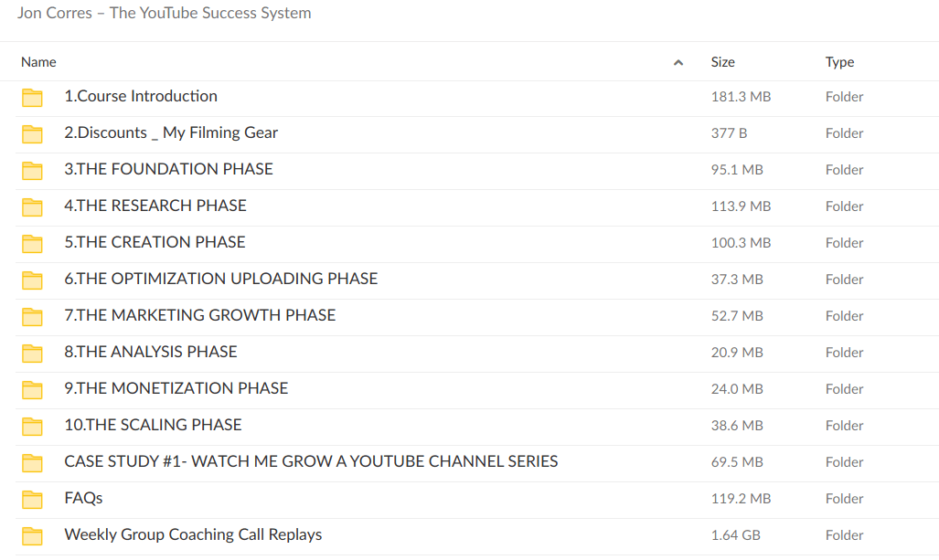Click the folder icon for THE RESEARCH PHASE
Screen dimensions: 939x560
point(32,206)
